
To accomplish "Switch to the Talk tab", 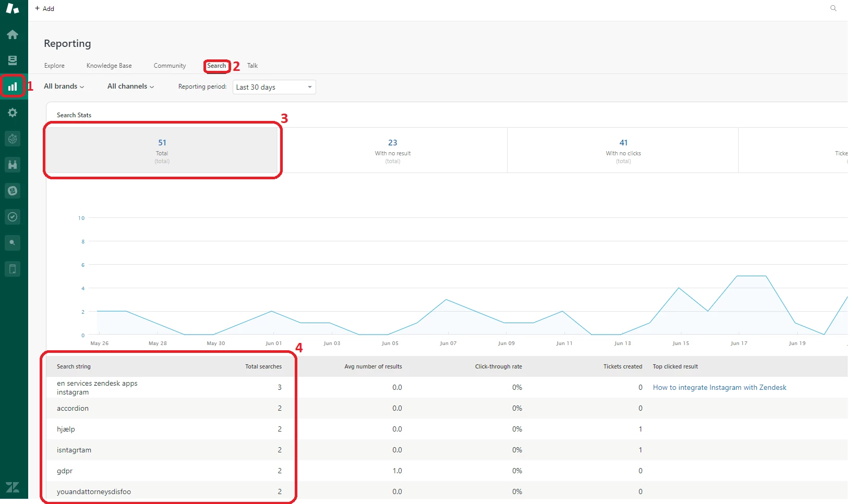I will click(x=252, y=66).
